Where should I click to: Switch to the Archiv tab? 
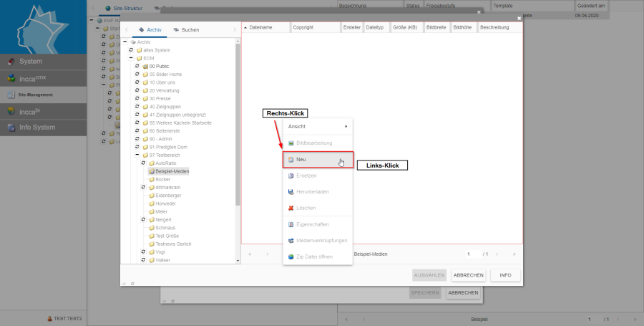coord(150,30)
